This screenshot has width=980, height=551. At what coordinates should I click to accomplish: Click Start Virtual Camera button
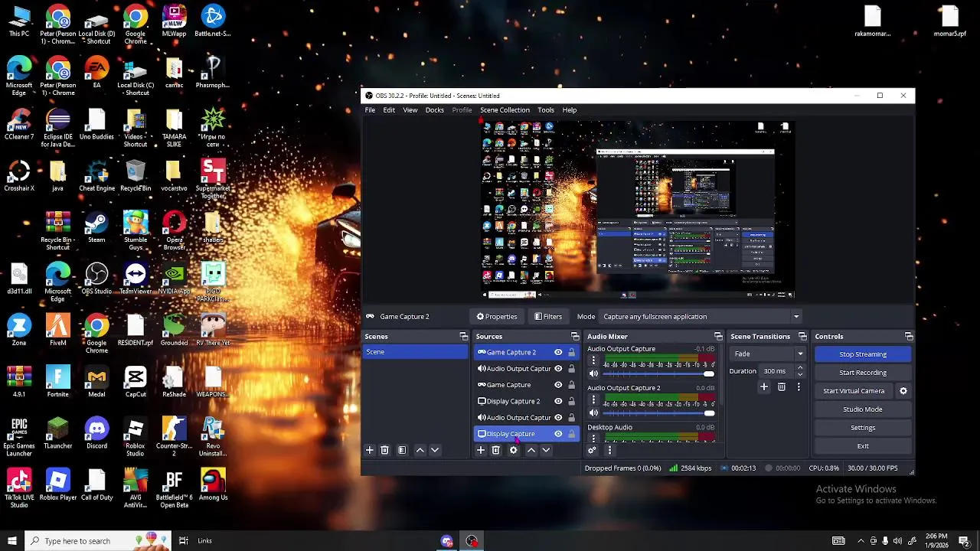coord(854,391)
